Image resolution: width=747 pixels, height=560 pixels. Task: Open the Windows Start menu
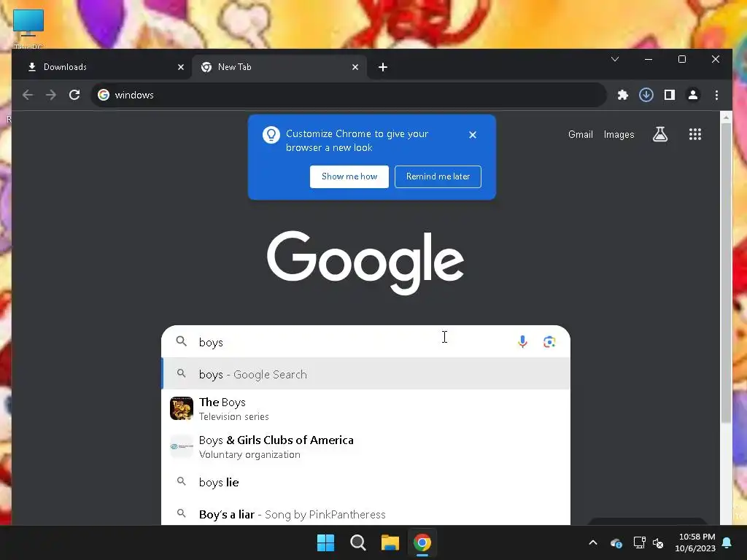click(x=326, y=542)
